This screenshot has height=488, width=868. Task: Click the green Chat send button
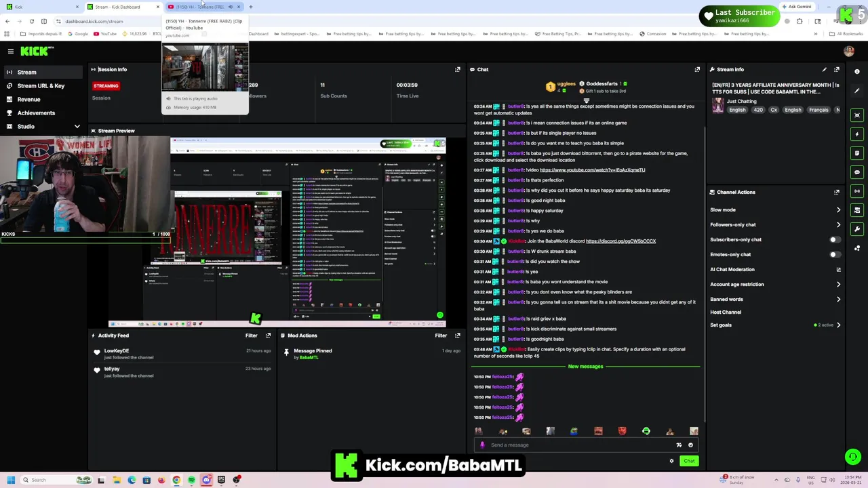tap(689, 461)
